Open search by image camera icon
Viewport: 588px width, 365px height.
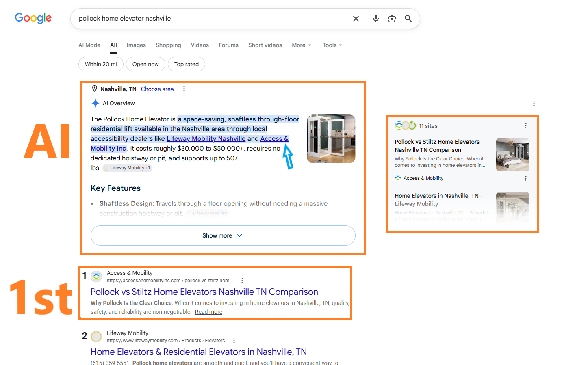tap(392, 19)
